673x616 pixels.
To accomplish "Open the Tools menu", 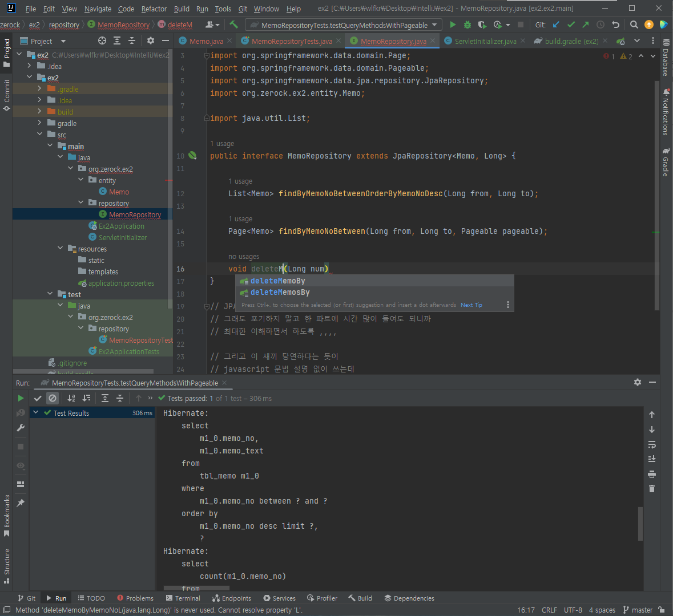I will click(x=223, y=9).
